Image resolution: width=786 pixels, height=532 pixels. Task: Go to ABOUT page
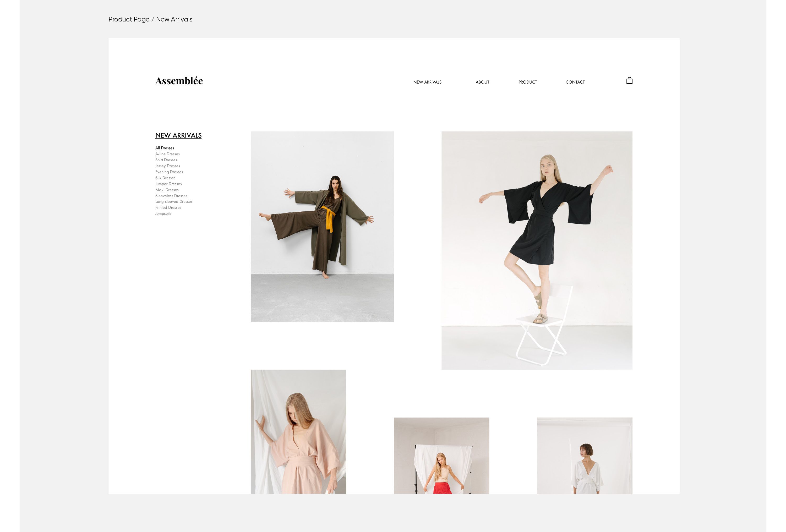click(482, 82)
